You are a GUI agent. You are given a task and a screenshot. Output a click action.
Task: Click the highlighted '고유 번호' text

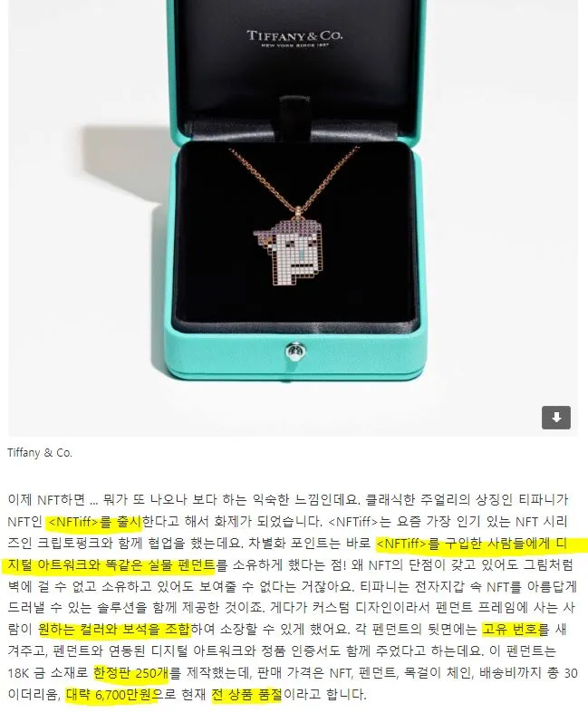point(510,630)
